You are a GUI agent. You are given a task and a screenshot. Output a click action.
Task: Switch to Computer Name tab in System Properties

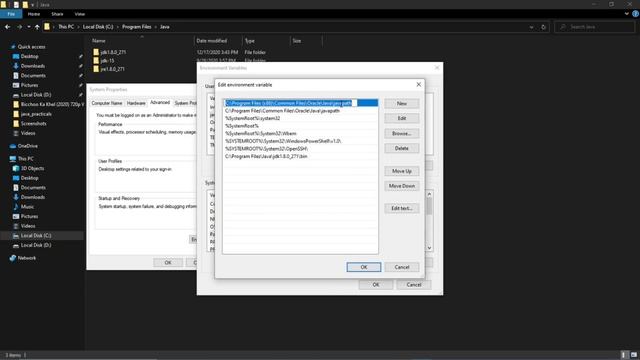click(107, 103)
